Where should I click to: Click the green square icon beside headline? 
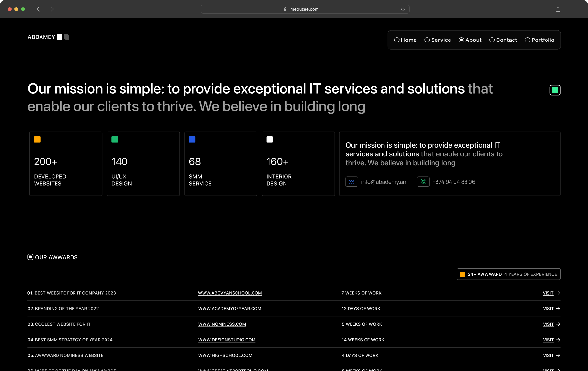tap(555, 90)
